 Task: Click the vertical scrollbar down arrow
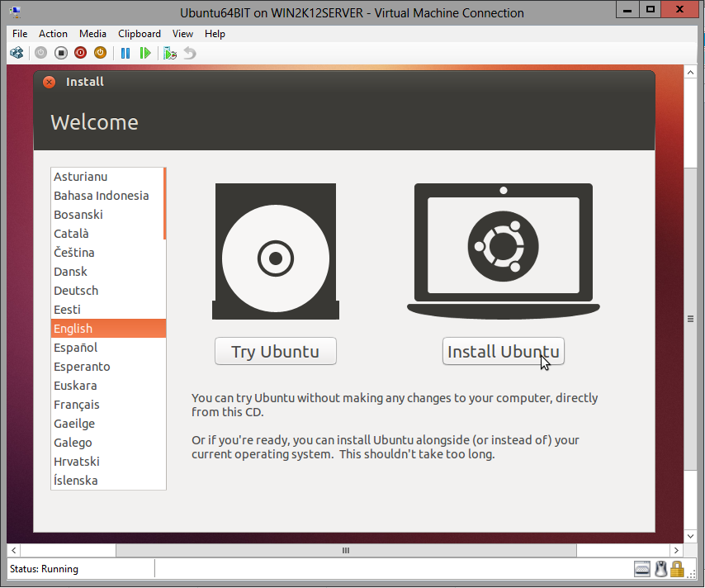coord(690,536)
